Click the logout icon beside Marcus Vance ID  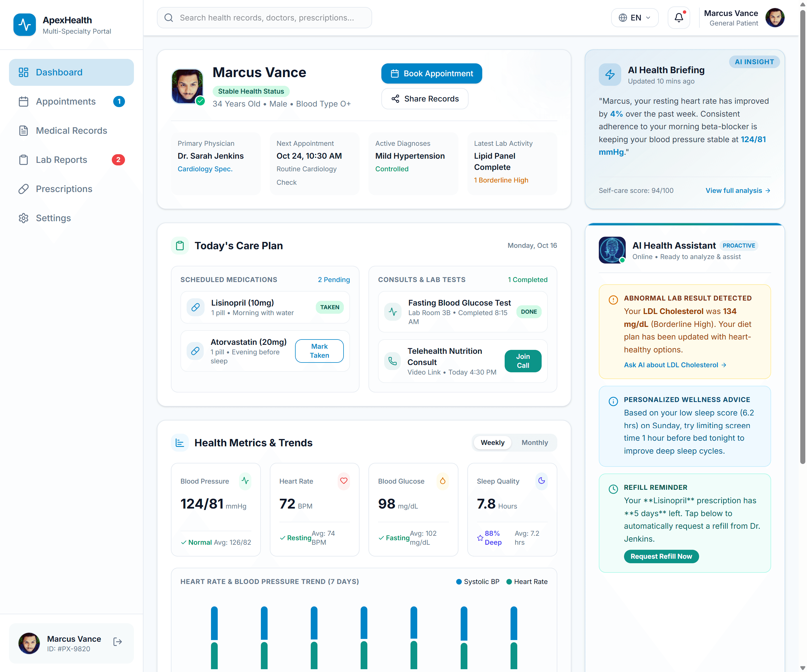click(x=118, y=642)
